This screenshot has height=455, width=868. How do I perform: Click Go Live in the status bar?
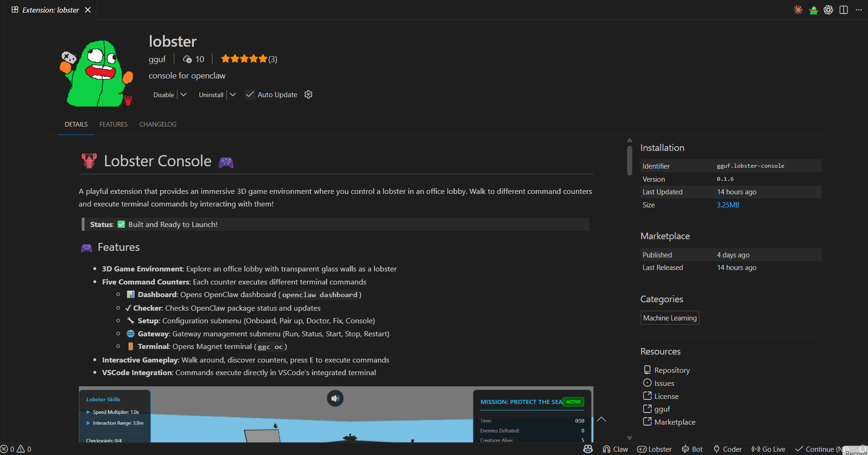[x=769, y=449]
